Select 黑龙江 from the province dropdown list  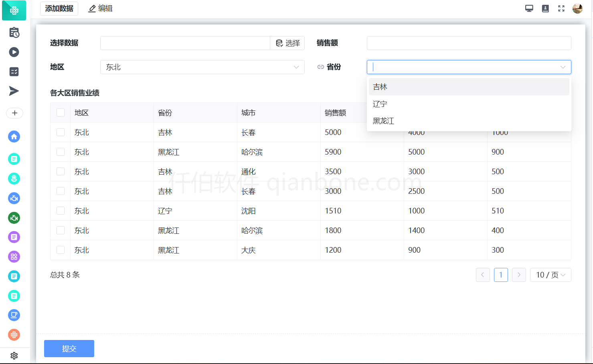(384, 121)
